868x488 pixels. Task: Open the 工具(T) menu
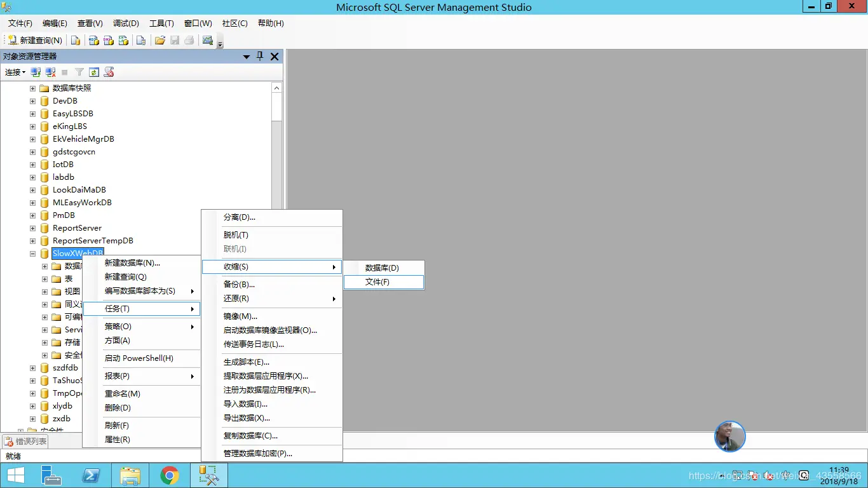[161, 23]
